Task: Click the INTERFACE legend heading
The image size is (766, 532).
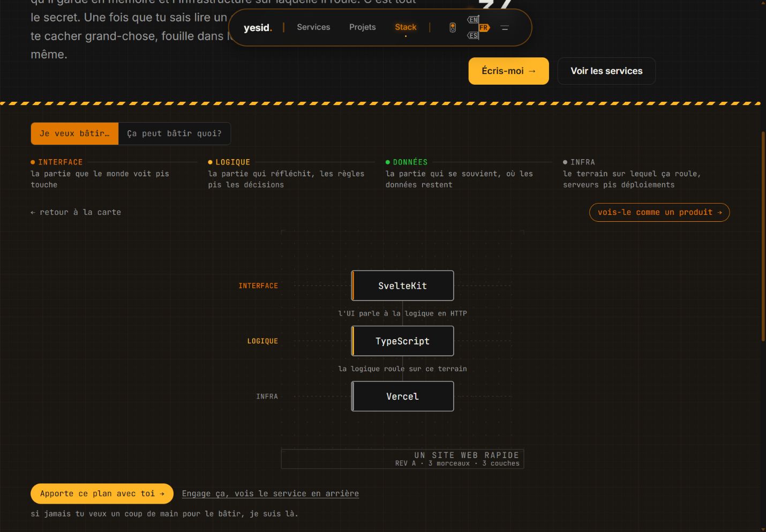Action: coord(60,162)
